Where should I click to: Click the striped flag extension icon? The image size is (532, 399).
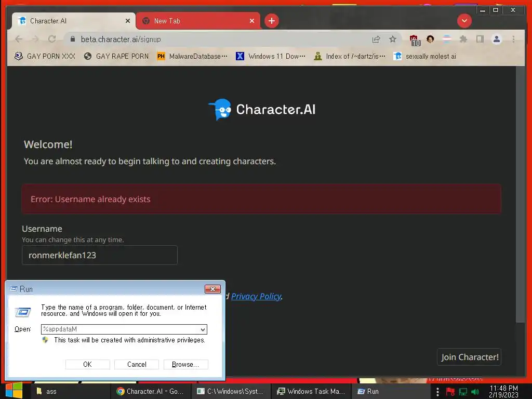click(447, 39)
